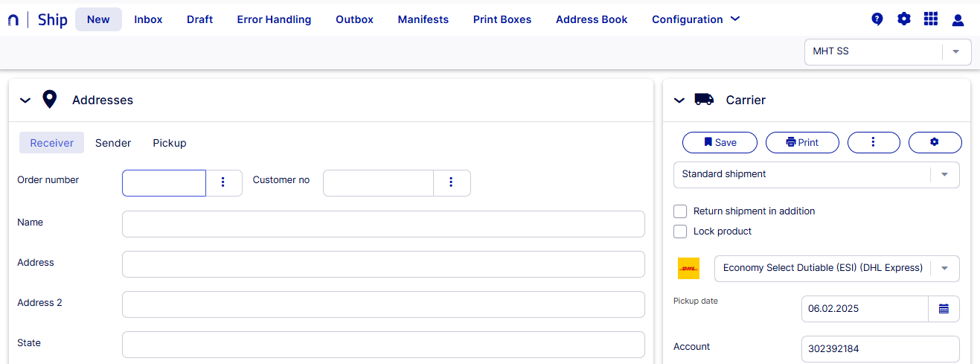The image size is (980, 364).
Task: Open the settings gear in top bar
Action: click(x=904, y=19)
